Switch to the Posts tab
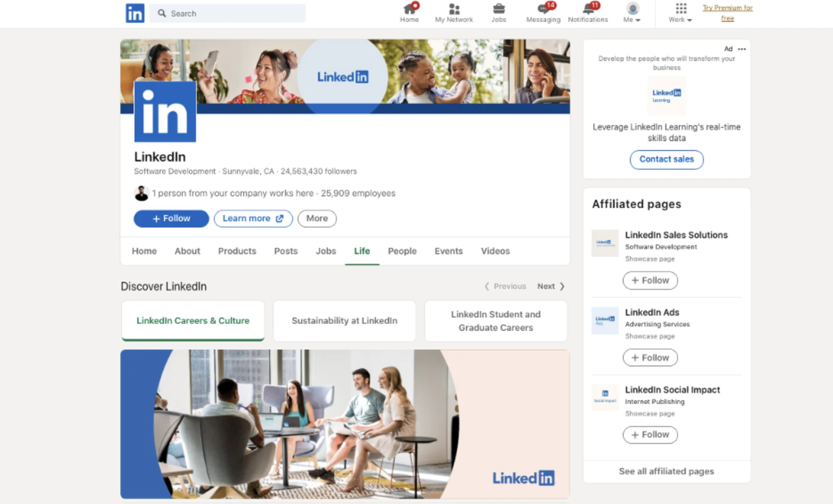This screenshot has width=833, height=504. [x=286, y=251]
